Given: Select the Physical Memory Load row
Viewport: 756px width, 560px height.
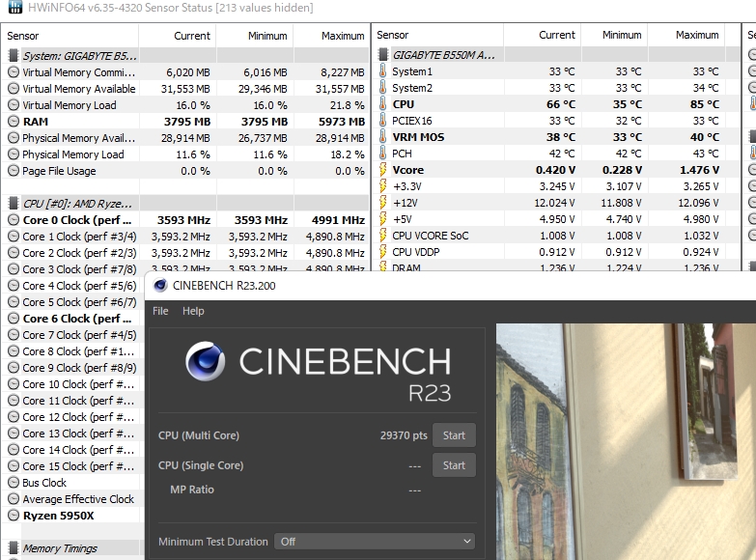Looking at the screenshot, I should [x=185, y=154].
